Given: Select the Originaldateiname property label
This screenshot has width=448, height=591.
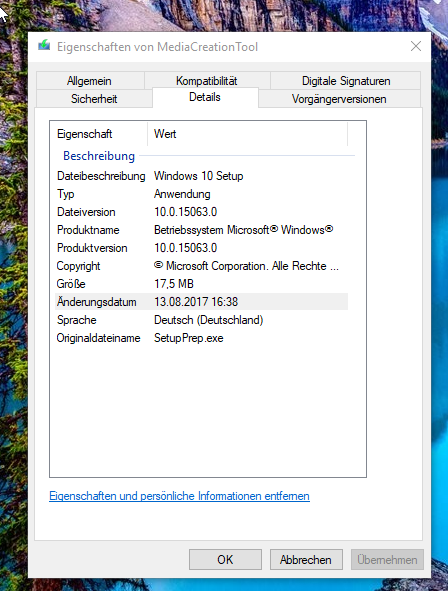Looking at the screenshot, I should point(98,338).
